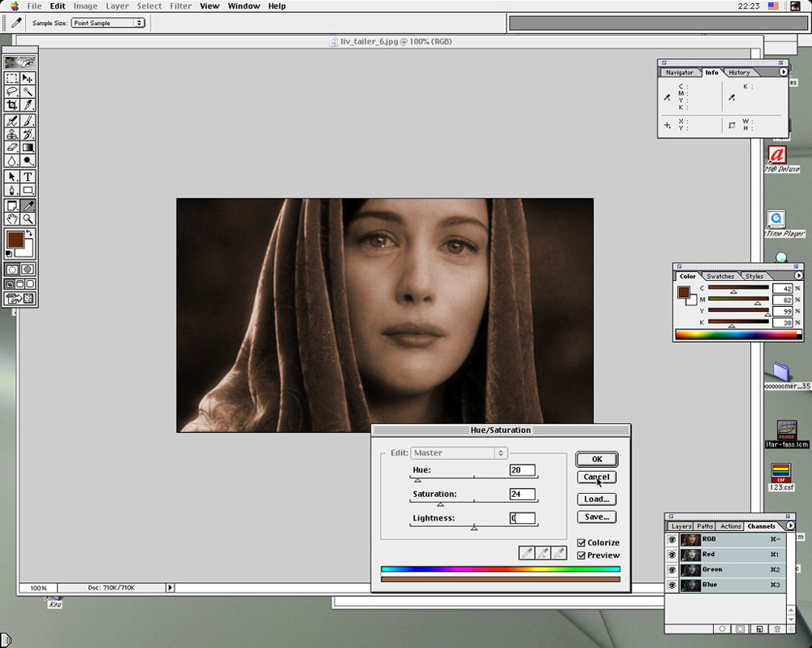Select the Dodge tool
Viewport: 812px width, 648px height.
pos(28,161)
